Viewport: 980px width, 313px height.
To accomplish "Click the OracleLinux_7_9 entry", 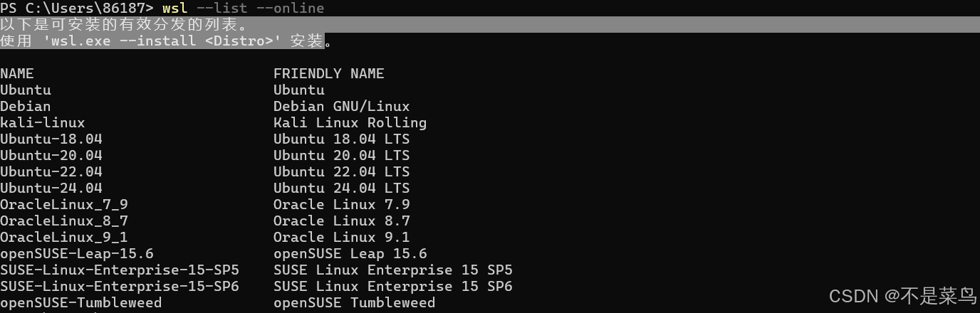I will 64,204.
